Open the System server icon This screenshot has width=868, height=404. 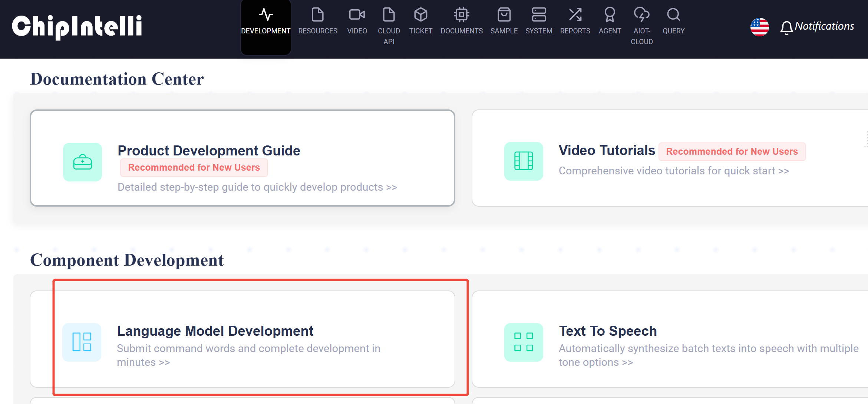point(538,15)
